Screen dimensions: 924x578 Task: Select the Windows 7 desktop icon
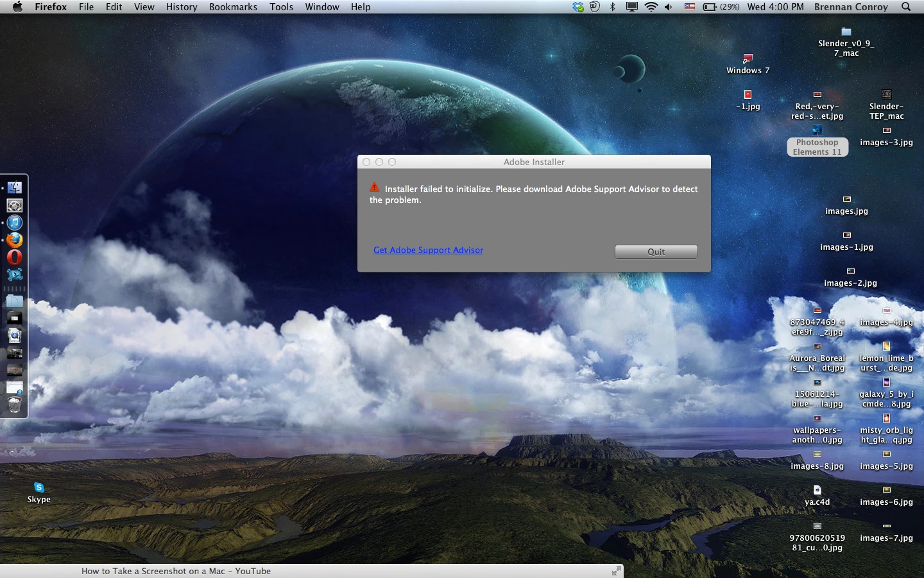(x=748, y=64)
